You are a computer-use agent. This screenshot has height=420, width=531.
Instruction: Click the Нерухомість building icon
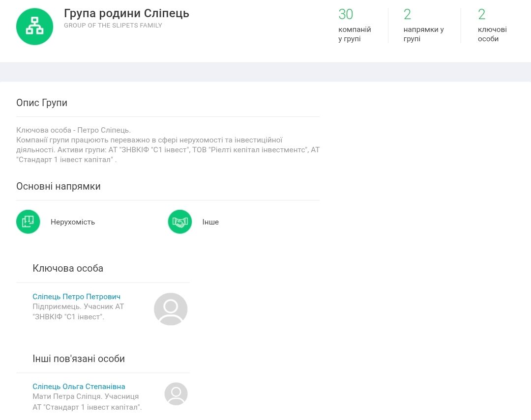28,222
